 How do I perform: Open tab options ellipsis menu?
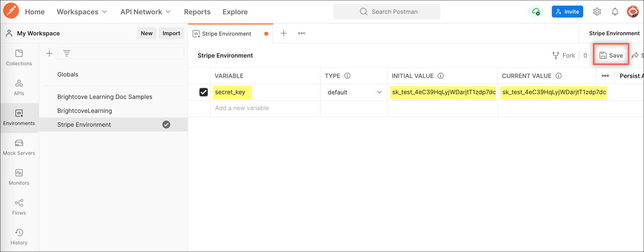tap(302, 33)
